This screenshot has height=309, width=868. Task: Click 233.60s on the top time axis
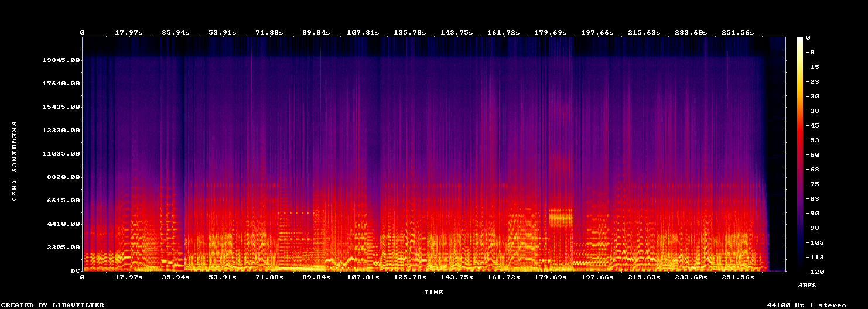click(691, 33)
